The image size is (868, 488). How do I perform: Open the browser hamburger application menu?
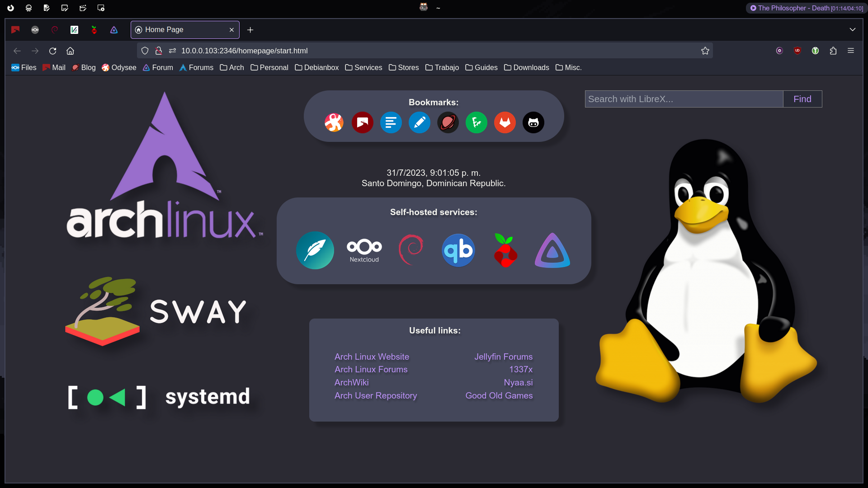851,51
